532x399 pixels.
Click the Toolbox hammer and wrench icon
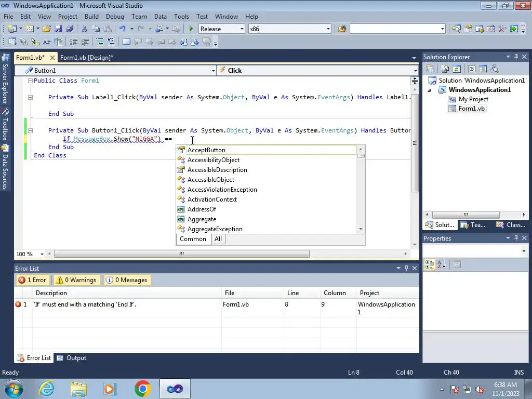pyautogui.click(x=502, y=29)
